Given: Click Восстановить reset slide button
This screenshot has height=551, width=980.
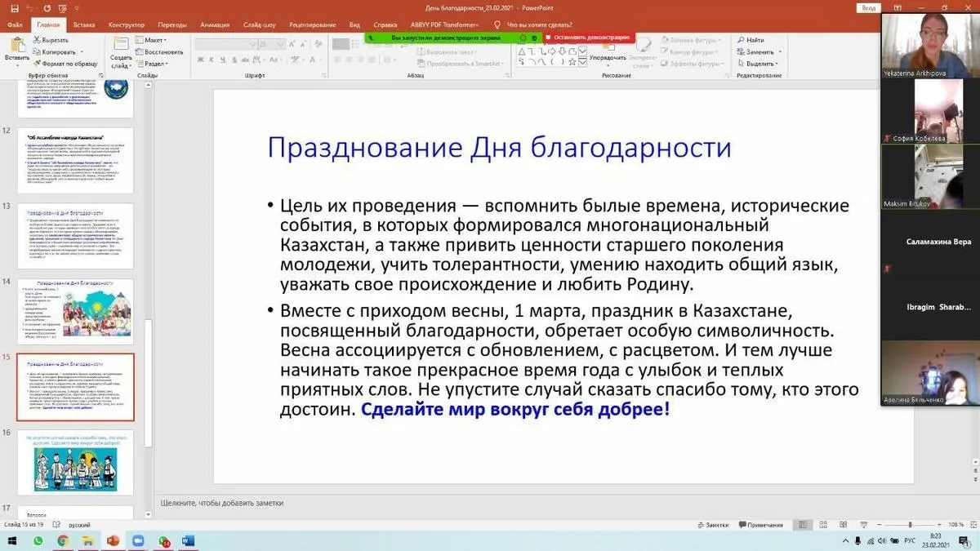Looking at the screenshot, I should click(158, 51).
